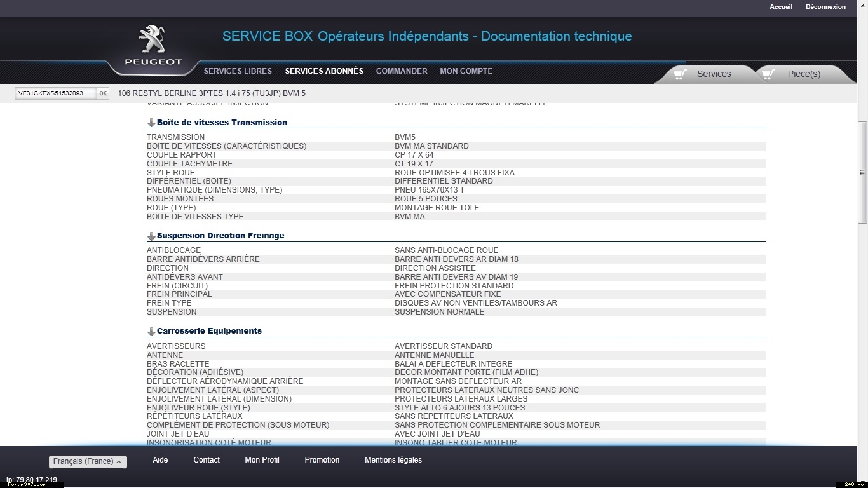868x488 pixels.
Task: Select the value DISQUES AV NON VENTILES/TAMBOURS AR
Action: (x=475, y=303)
